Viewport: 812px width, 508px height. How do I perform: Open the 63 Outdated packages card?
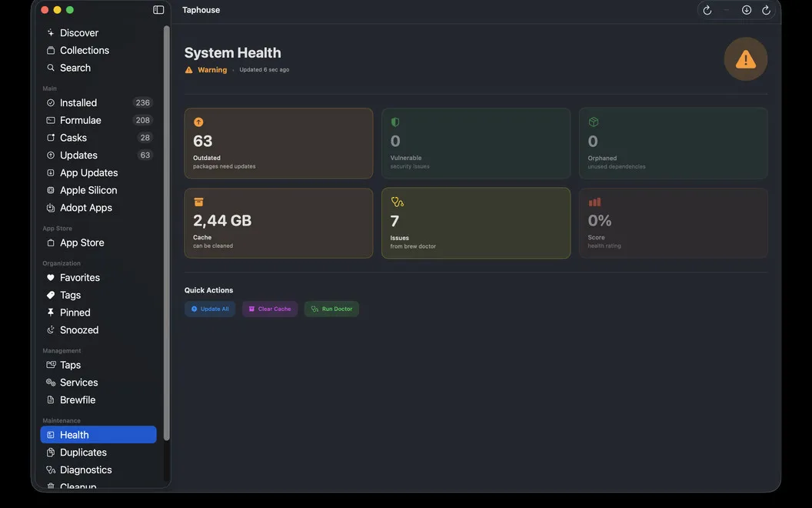click(278, 144)
